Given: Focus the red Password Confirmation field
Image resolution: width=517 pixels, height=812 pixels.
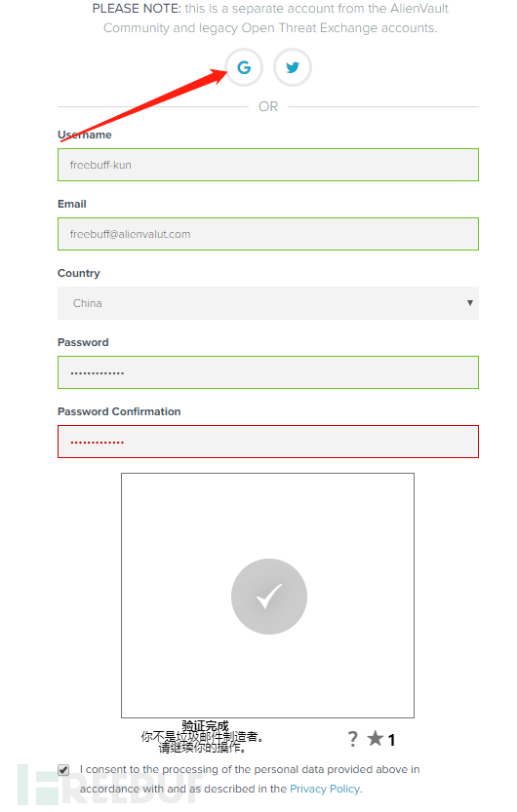Looking at the screenshot, I should 268,442.
